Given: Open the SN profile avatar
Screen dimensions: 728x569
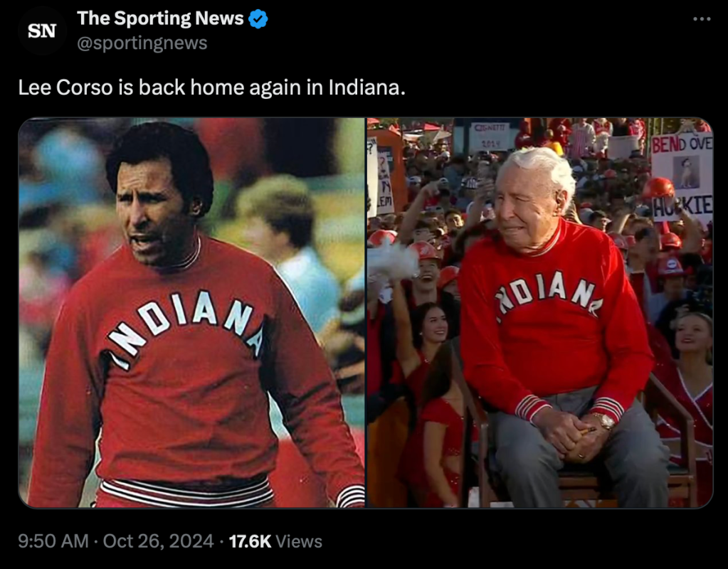Looking at the screenshot, I should (x=42, y=31).
